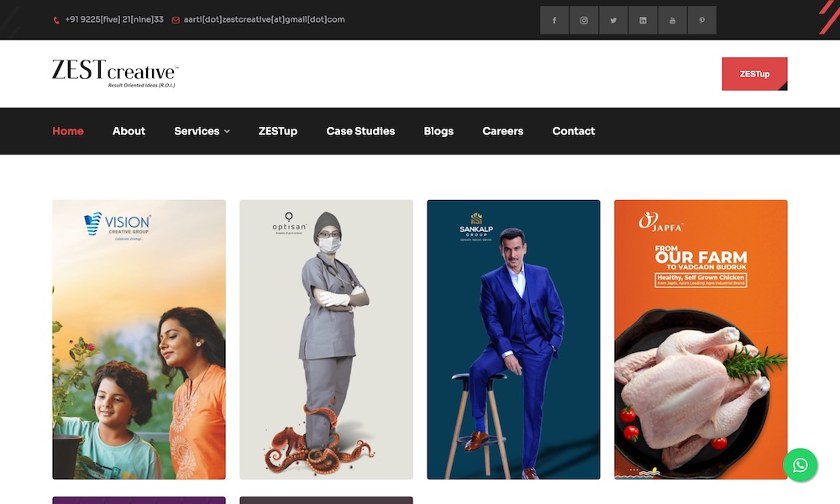This screenshot has height=504, width=840.
Task: Click the phone number link
Action: click(x=113, y=19)
